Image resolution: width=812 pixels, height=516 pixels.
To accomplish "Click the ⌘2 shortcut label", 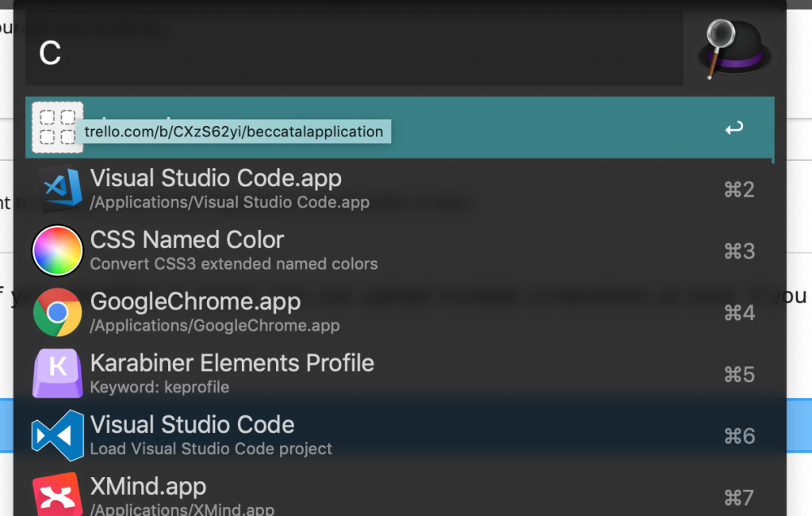I will [739, 189].
